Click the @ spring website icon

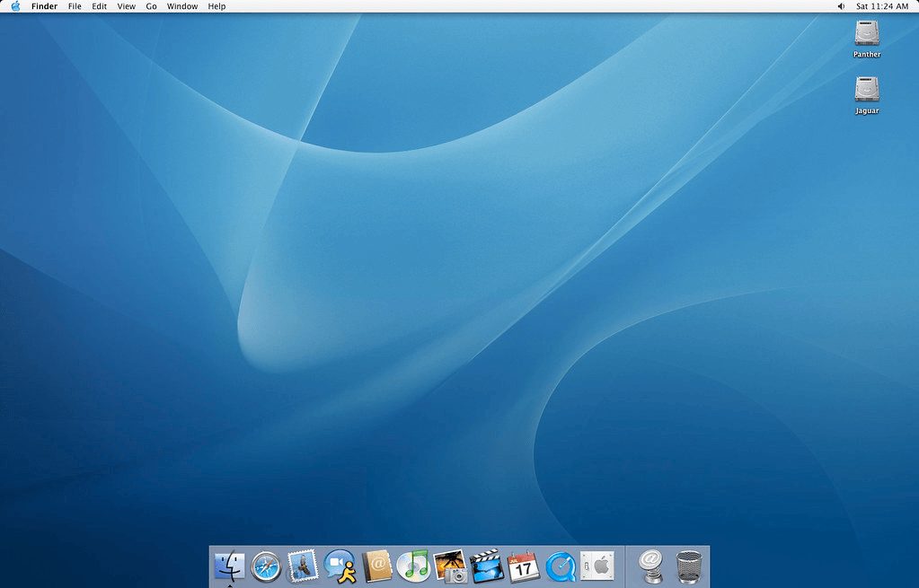[650, 566]
